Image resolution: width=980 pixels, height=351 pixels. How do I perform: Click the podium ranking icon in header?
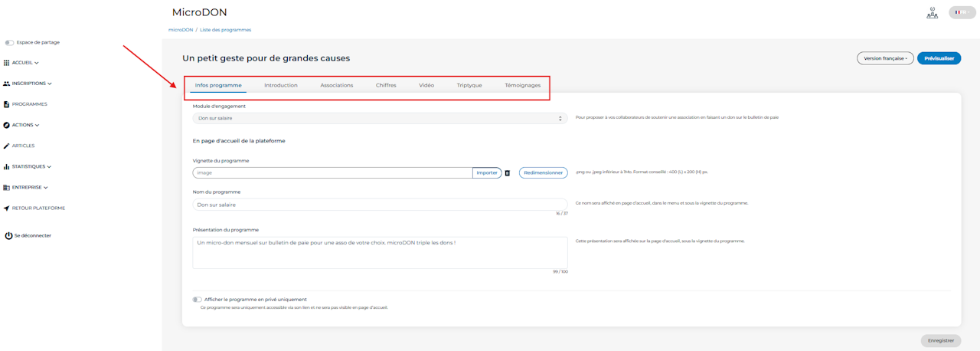click(x=932, y=12)
